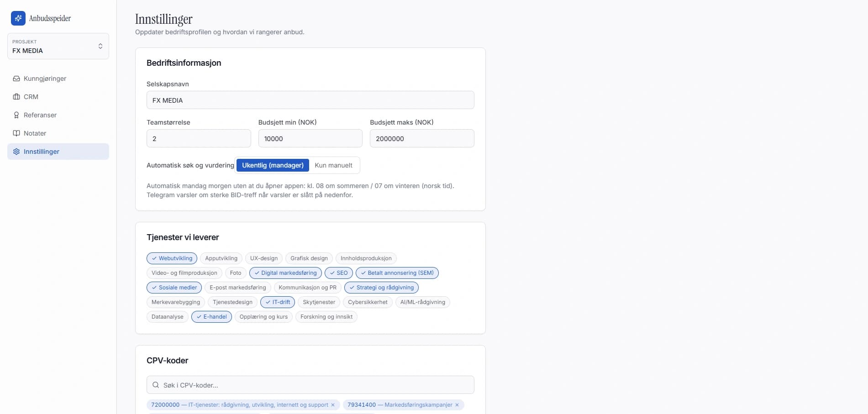Enable the Cybersikkerhet chip
This screenshot has width=868, height=414.
368,302
